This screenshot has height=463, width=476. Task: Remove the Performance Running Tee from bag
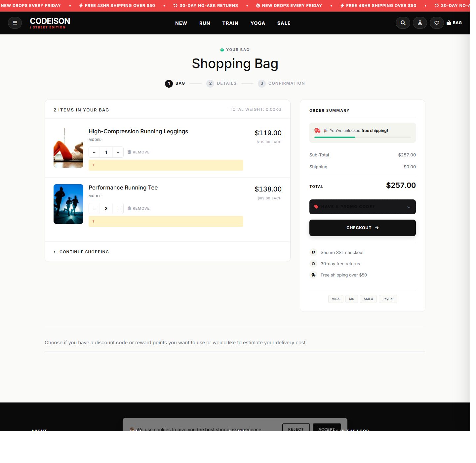139,208
